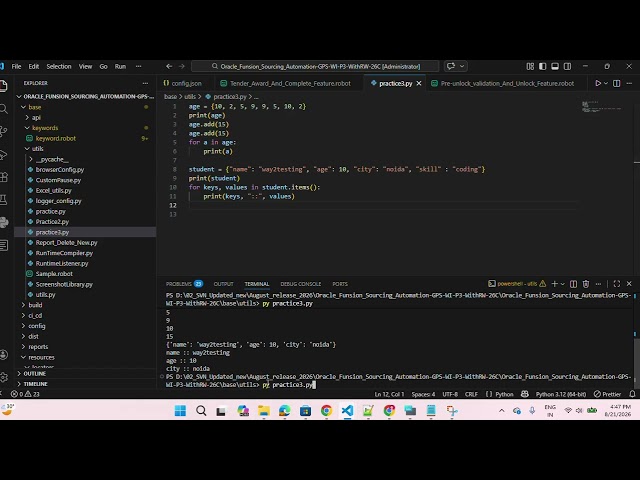Open Visual Studio Code from taskbar
This screenshot has height=480, width=640.
[347, 410]
